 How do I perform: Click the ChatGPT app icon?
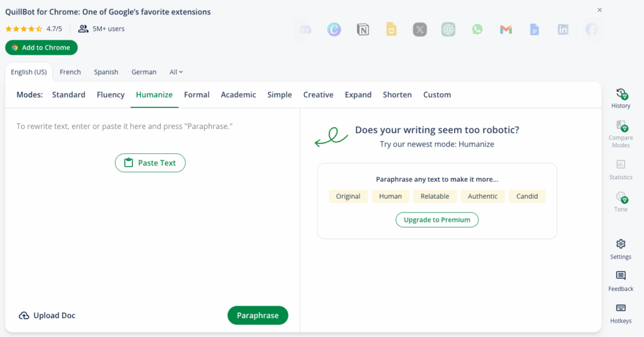pos(448,30)
